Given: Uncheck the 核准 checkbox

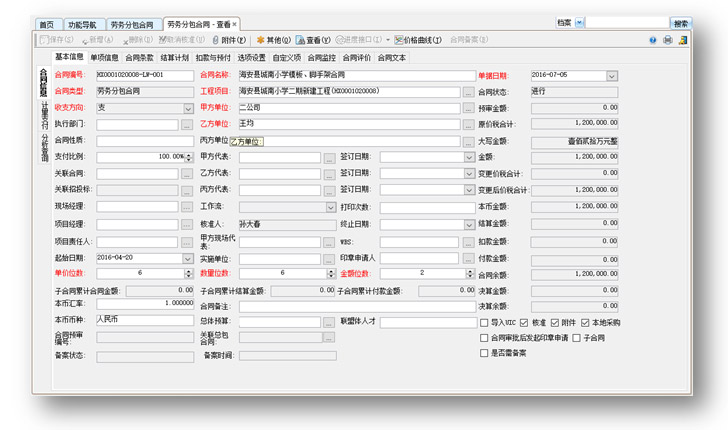Looking at the screenshot, I should (524, 323).
